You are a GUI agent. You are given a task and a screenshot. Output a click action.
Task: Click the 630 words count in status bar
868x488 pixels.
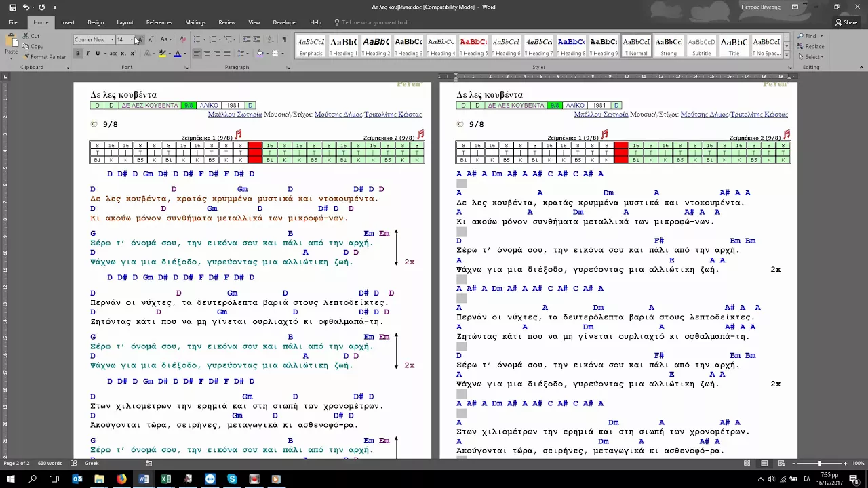click(x=50, y=464)
